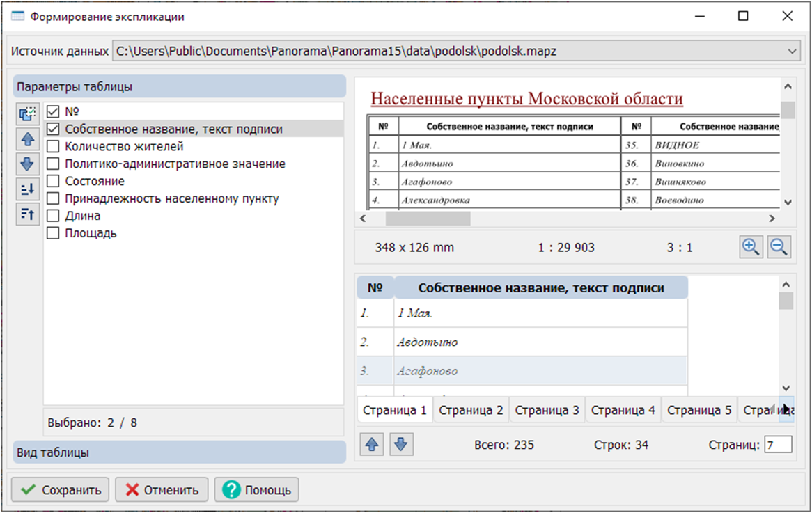The image size is (812, 513).
Task: Move selected column down with blue down arrow
Action: click(26, 164)
